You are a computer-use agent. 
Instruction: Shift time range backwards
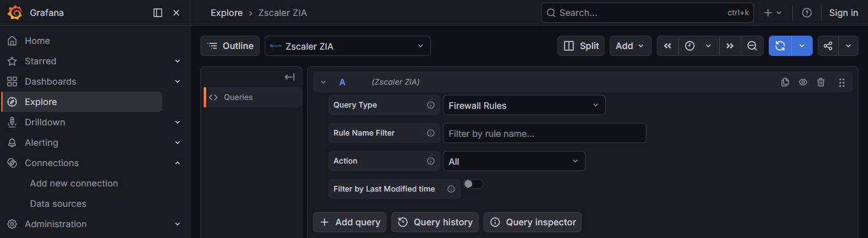pyautogui.click(x=668, y=46)
